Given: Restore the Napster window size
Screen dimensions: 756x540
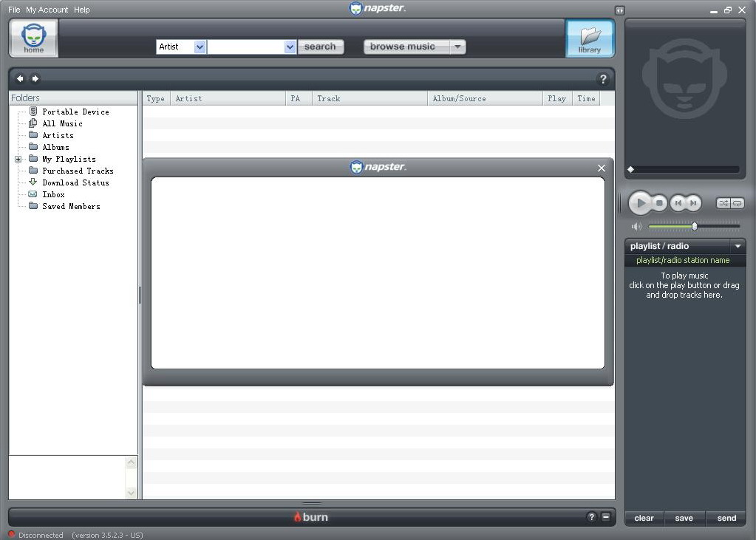Looking at the screenshot, I should pyautogui.click(x=728, y=10).
